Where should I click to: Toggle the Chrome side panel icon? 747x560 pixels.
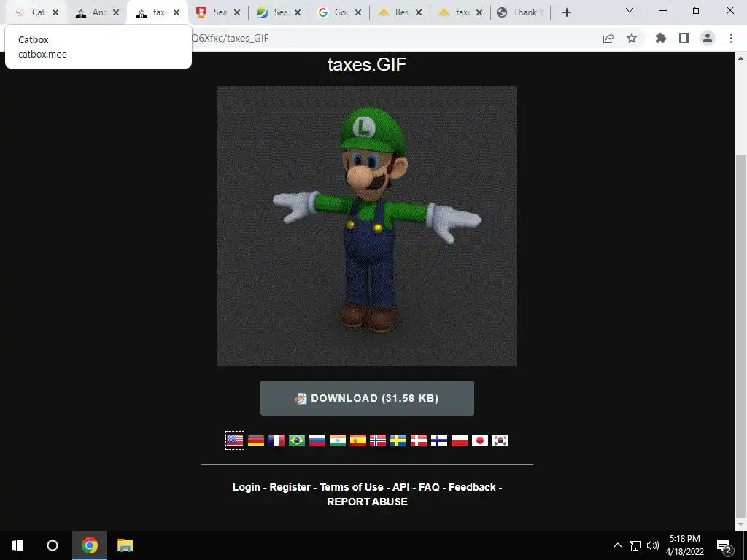coord(684,38)
